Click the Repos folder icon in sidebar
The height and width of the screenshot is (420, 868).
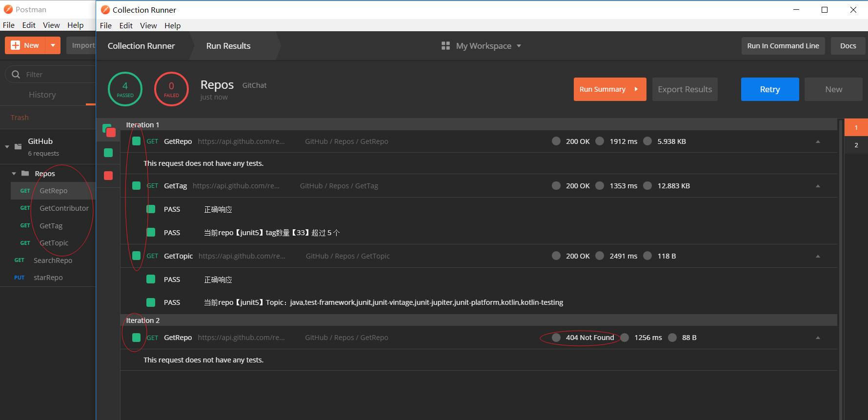pyautogui.click(x=25, y=173)
